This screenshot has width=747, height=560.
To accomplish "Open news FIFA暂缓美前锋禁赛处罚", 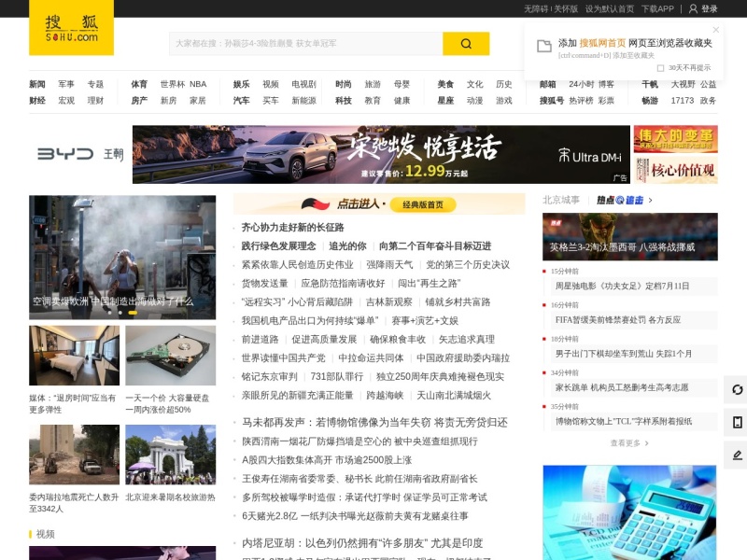I will 618,319.
